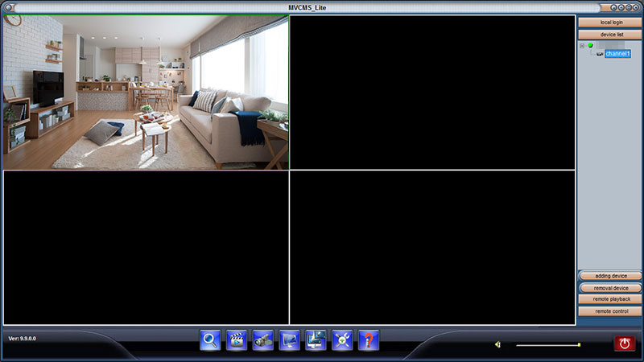Viewport: 644px width, 362px height.
Task: Click the green device status indicator
Action: point(590,46)
